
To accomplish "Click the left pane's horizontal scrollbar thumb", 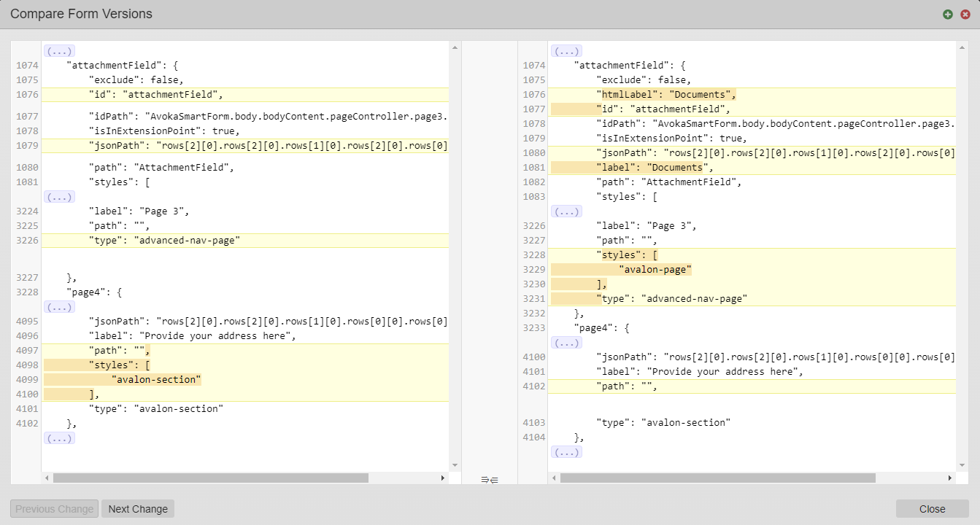I will pyautogui.click(x=210, y=478).
